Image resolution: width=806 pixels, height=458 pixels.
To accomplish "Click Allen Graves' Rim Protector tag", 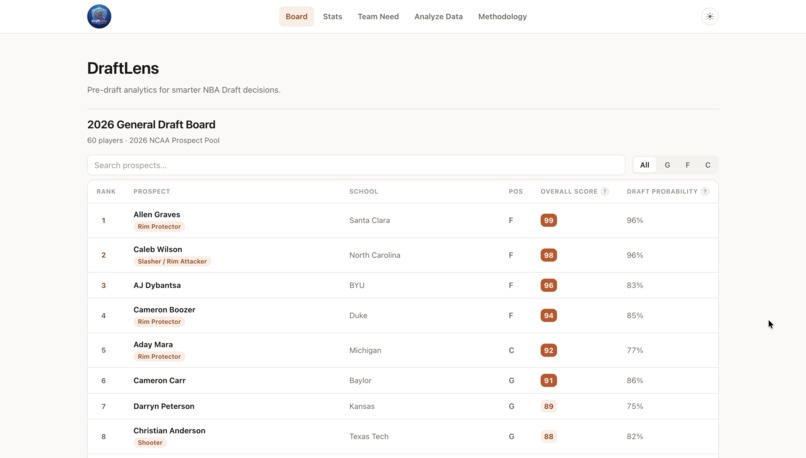I will pyautogui.click(x=159, y=227).
